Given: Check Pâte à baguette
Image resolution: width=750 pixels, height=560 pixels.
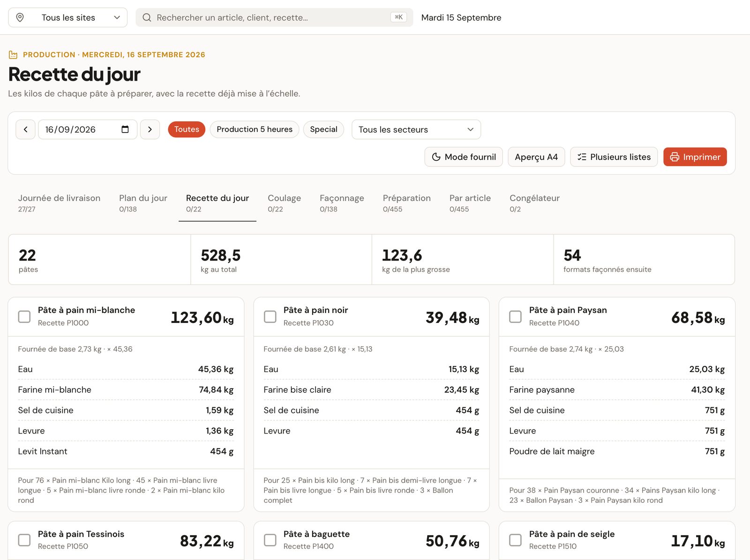Looking at the screenshot, I should click(270, 540).
